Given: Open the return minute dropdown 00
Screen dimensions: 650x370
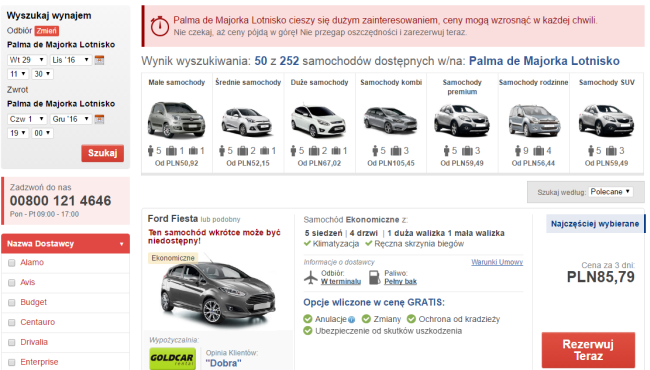Looking at the screenshot, I should (42, 133).
